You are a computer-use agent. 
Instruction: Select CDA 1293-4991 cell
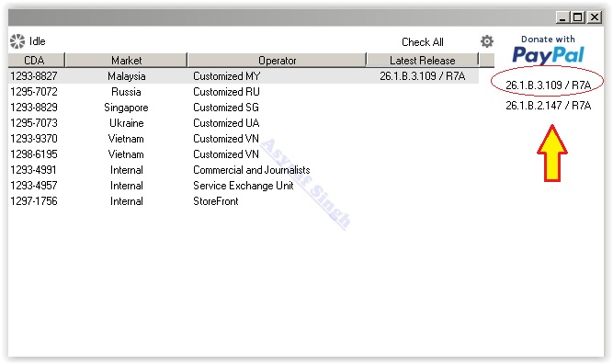point(34,170)
